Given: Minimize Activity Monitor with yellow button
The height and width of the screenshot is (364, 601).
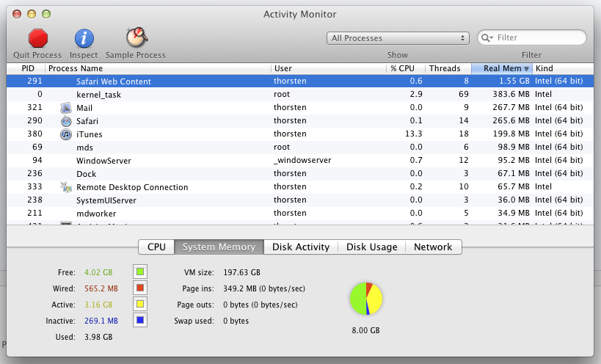Looking at the screenshot, I should 32,14.
